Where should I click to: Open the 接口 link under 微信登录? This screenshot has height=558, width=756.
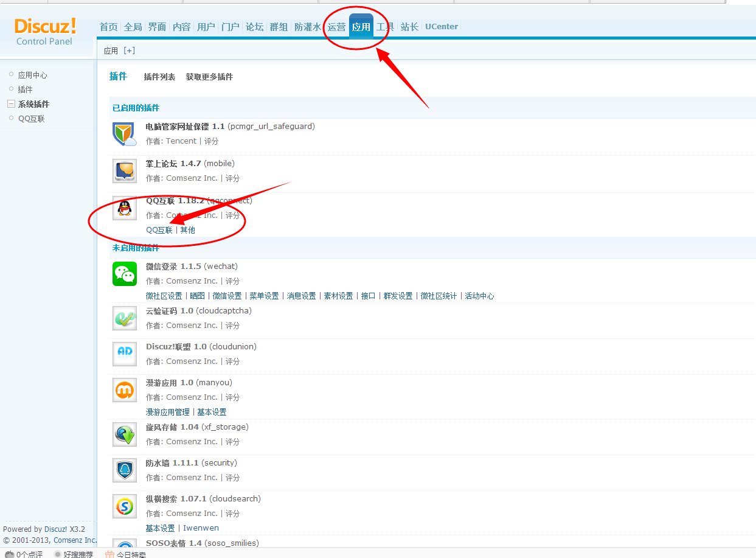[x=368, y=296]
